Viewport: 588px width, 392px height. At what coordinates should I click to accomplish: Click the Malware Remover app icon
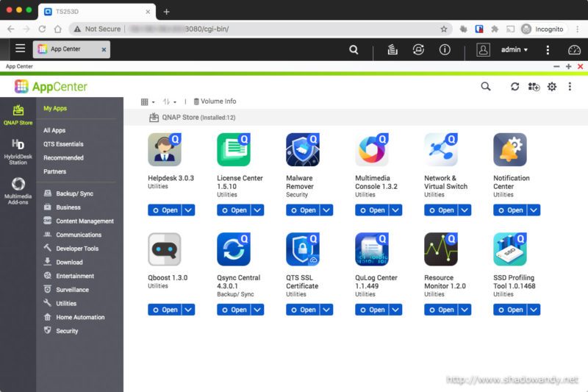(302, 150)
